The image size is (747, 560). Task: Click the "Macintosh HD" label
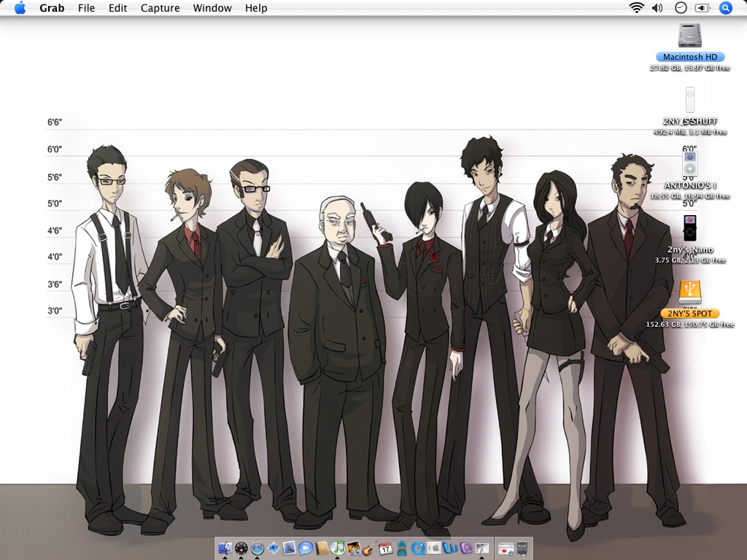pyautogui.click(x=690, y=57)
